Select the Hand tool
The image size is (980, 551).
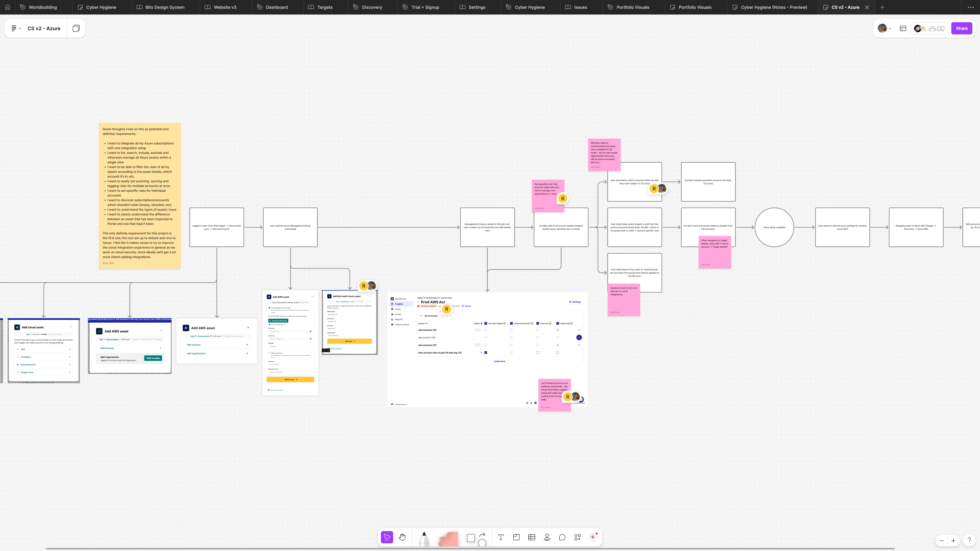coord(402,537)
